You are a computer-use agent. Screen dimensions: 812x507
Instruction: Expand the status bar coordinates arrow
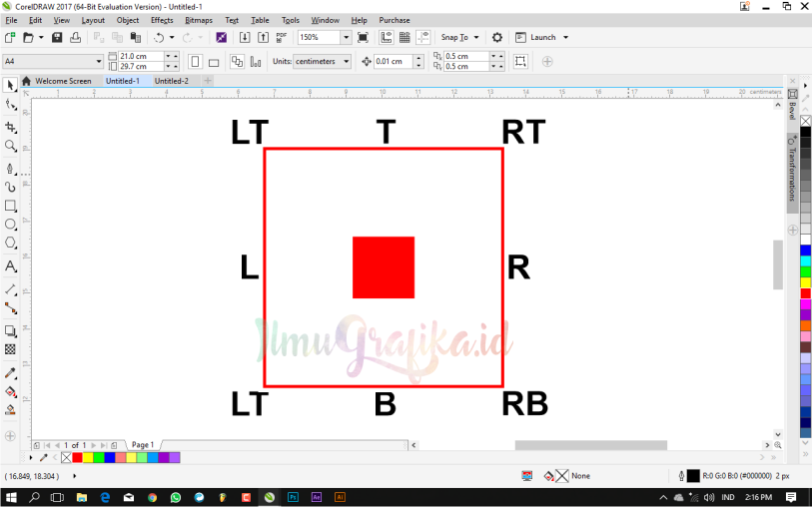pyautogui.click(x=75, y=476)
